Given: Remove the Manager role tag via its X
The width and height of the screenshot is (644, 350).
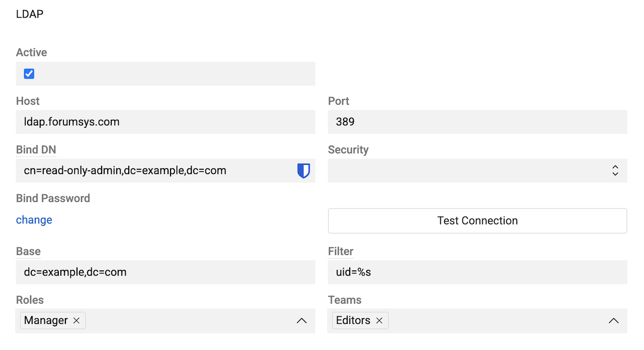Looking at the screenshot, I should point(76,320).
